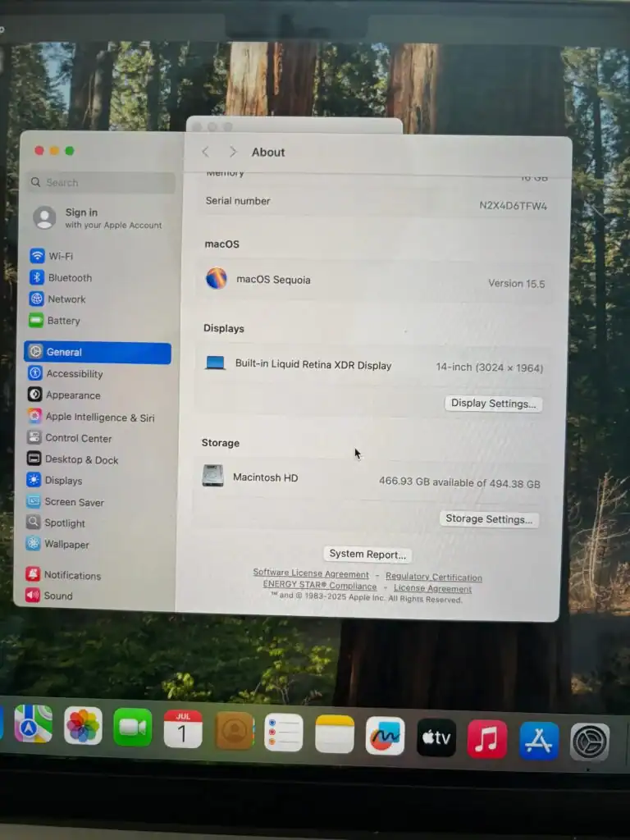Open Notifications settings

tap(72, 576)
